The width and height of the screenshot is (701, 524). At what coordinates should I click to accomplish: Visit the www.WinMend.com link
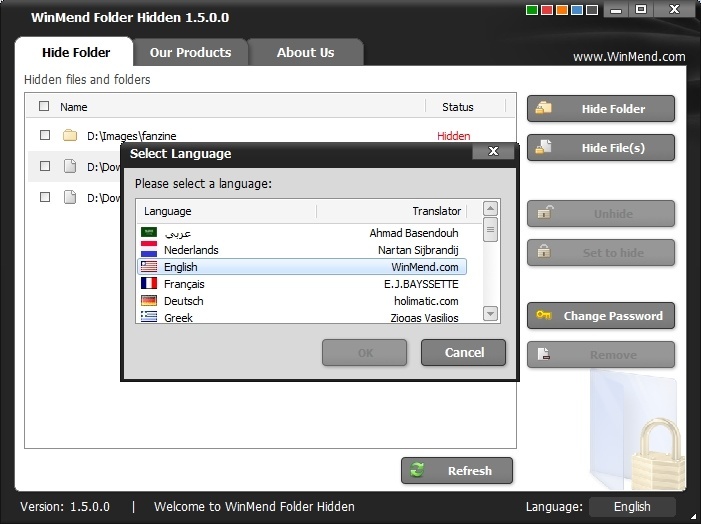click(629, 57)
